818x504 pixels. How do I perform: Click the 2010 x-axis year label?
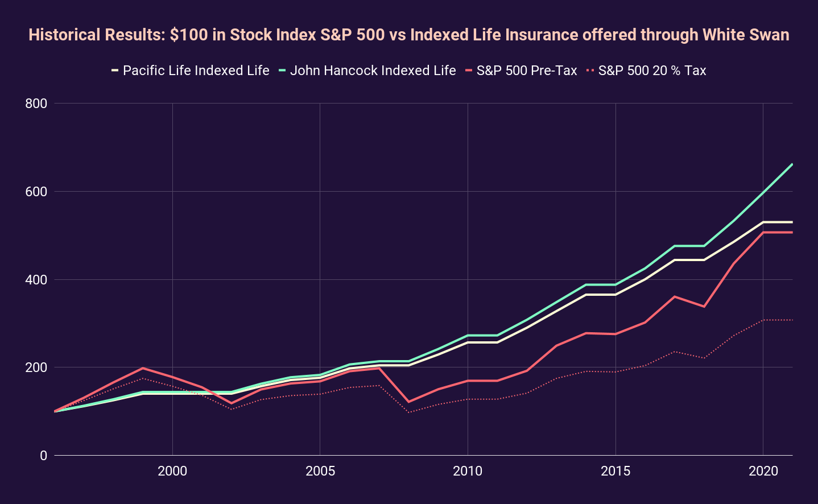[468, 471]
